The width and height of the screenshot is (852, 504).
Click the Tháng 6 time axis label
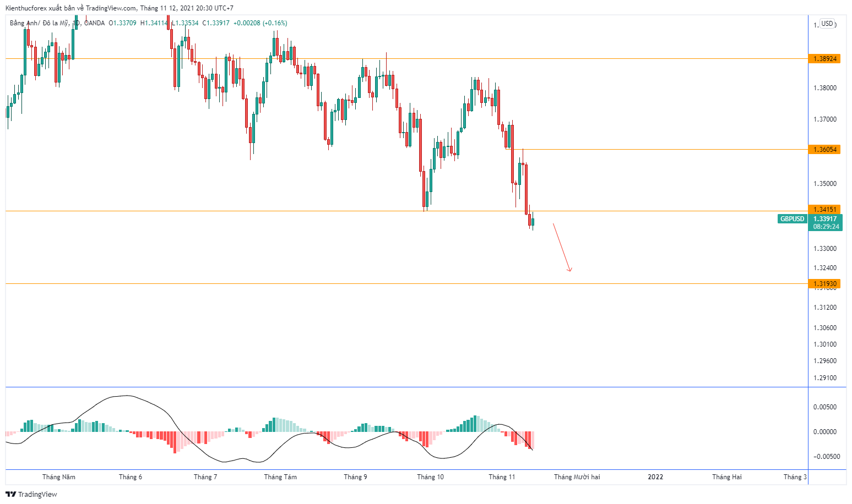pos(131,477)
